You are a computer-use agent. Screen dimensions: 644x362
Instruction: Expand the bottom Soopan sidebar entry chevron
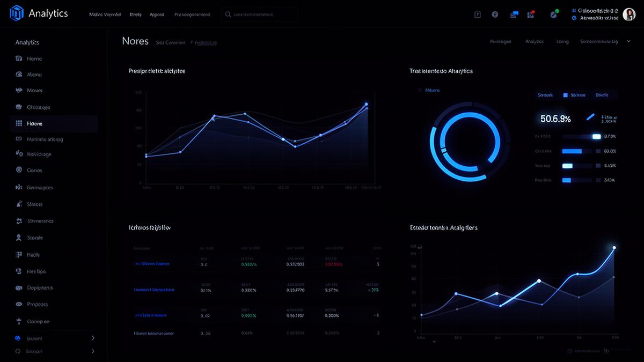coord(93,351)
